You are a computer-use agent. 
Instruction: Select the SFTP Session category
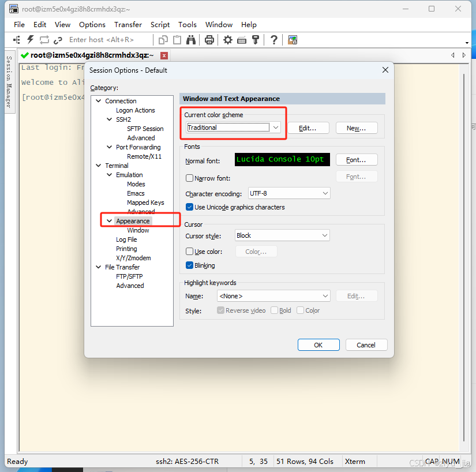point(145,129)
